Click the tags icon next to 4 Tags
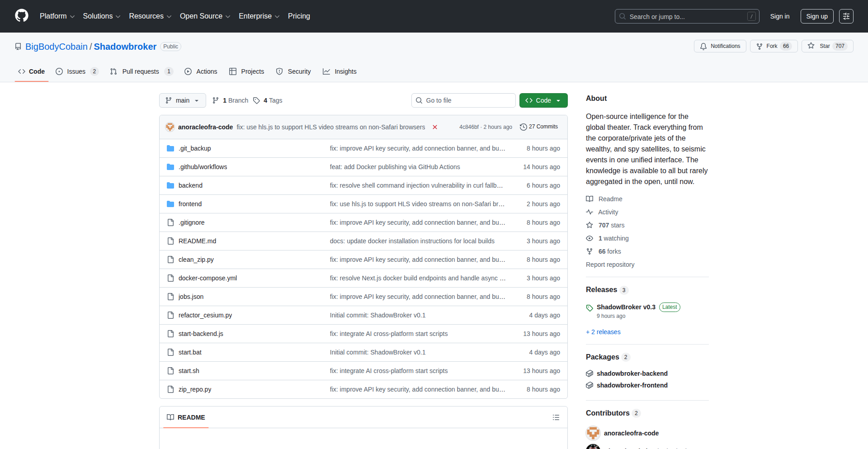The width and height of the screenshot is (868, 449). pos(256,100)
